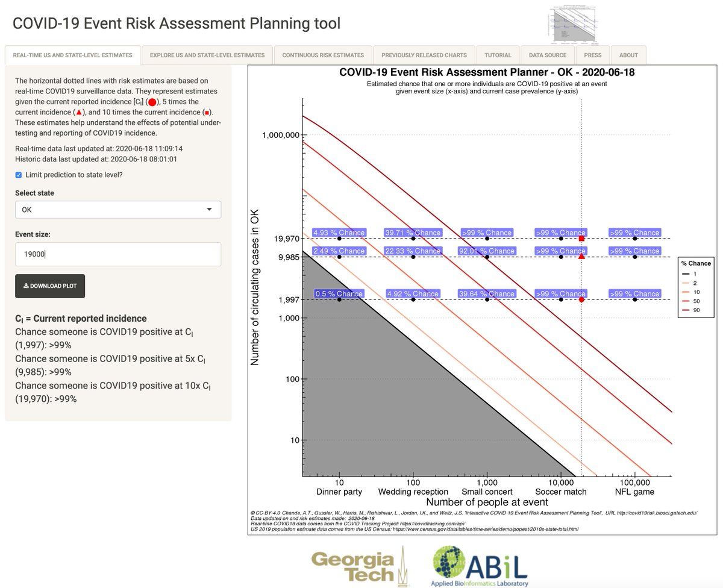The height and width of the screenshot is (588, 723).
Task: Click the Georgia Tech logo
Action: coord(360,567)
